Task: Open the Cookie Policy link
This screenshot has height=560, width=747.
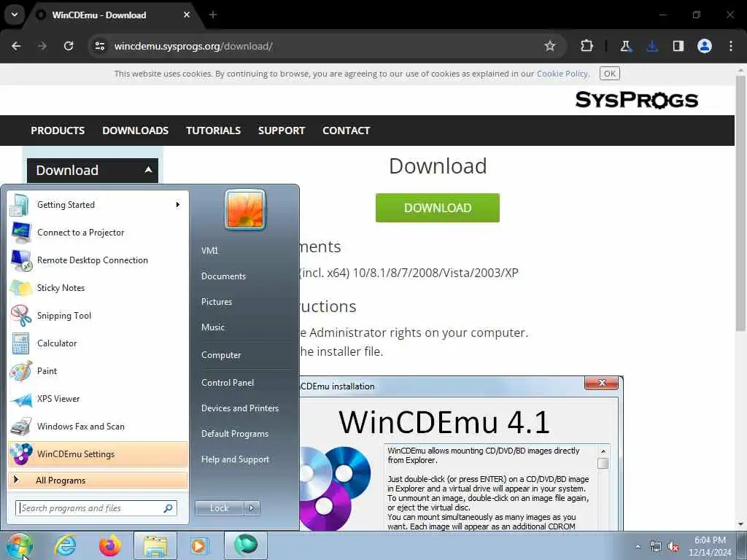Action: 562,74
